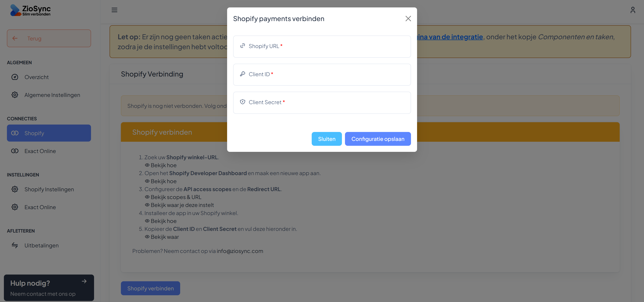Save with Configuratie opslaan button
Screen dimensions: 644x302
pos(378,139)
